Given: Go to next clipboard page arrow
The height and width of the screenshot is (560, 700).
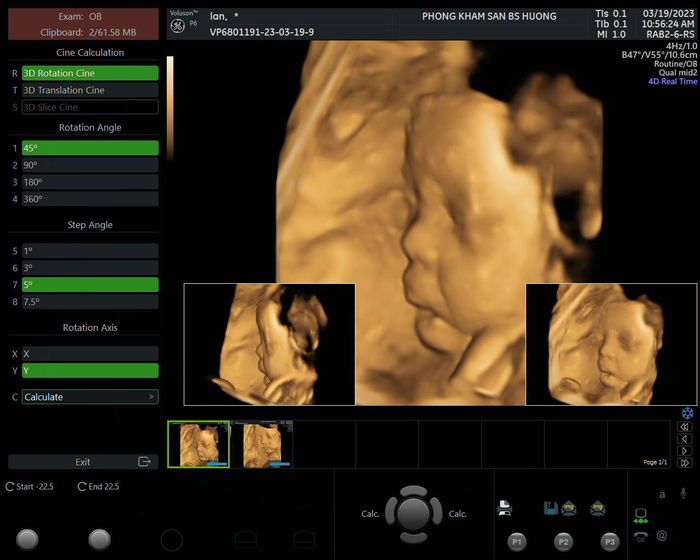Looking at the screenshot, I should (685, 451).
